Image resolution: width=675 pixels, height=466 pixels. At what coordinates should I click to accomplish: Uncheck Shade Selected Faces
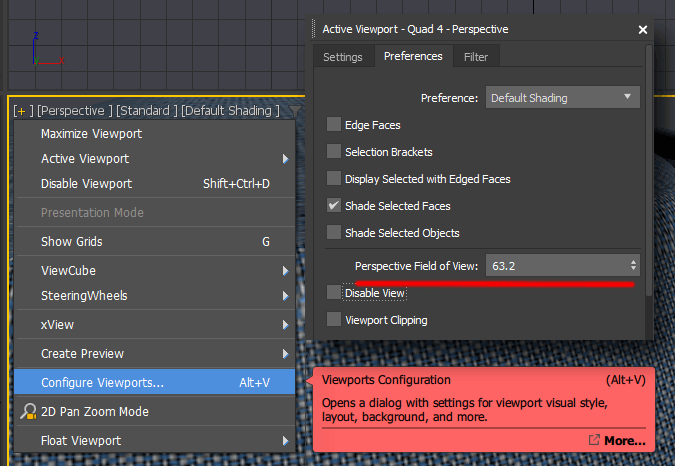(334, 205)
